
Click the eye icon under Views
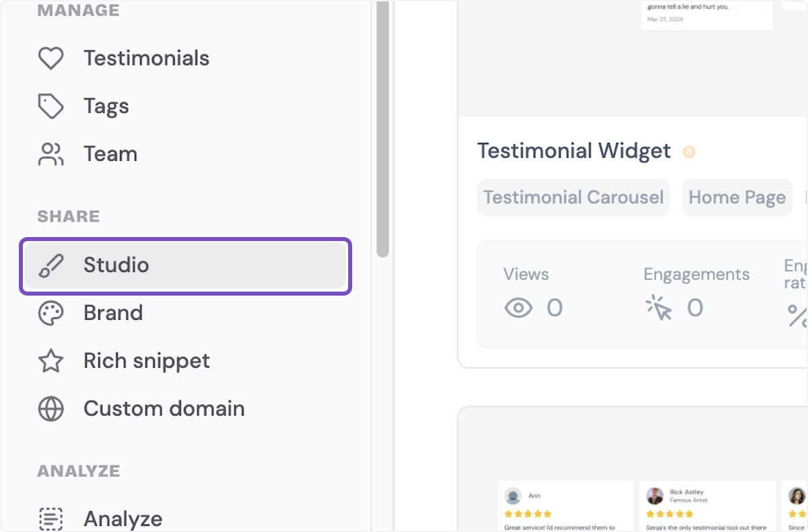click(x=518, y=308)
